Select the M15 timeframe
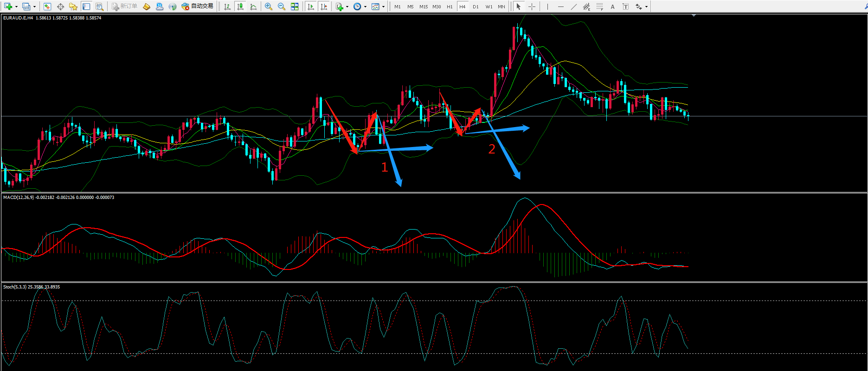The height and width of the screenshot is (371, 868). (x=424, y=6)
